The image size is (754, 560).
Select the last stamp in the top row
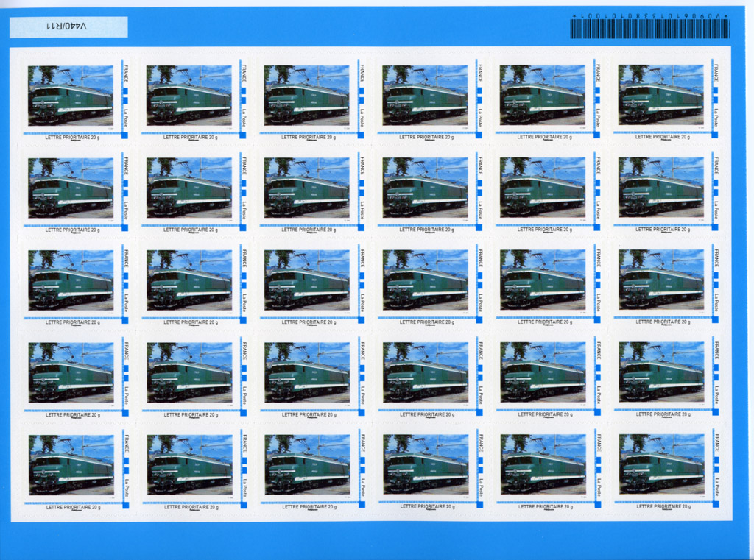[x=666, y=99]
